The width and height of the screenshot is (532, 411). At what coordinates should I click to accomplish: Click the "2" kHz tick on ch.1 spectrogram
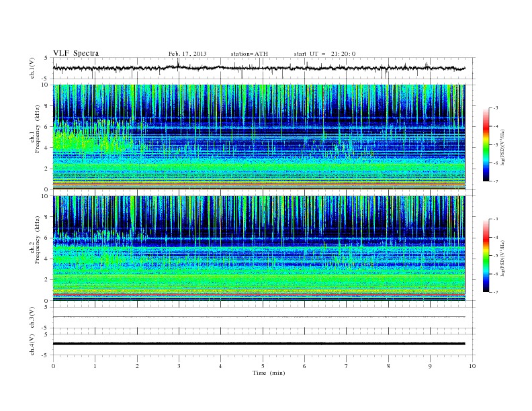46,169
